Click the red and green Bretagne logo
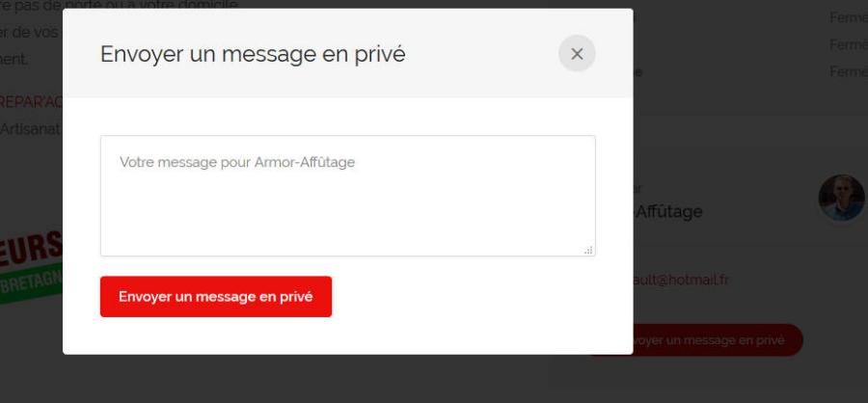The height and width of the screenshot is (403, 868). point(31,265)
